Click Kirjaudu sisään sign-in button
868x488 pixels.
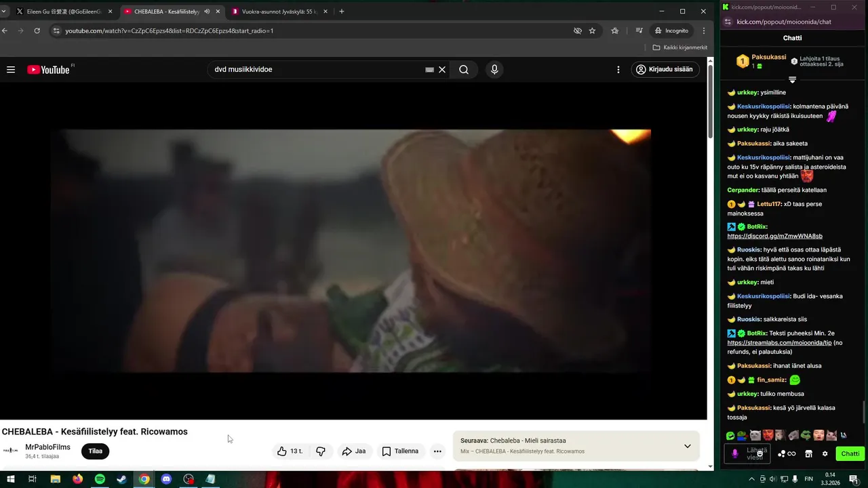[x=665, y=69]
